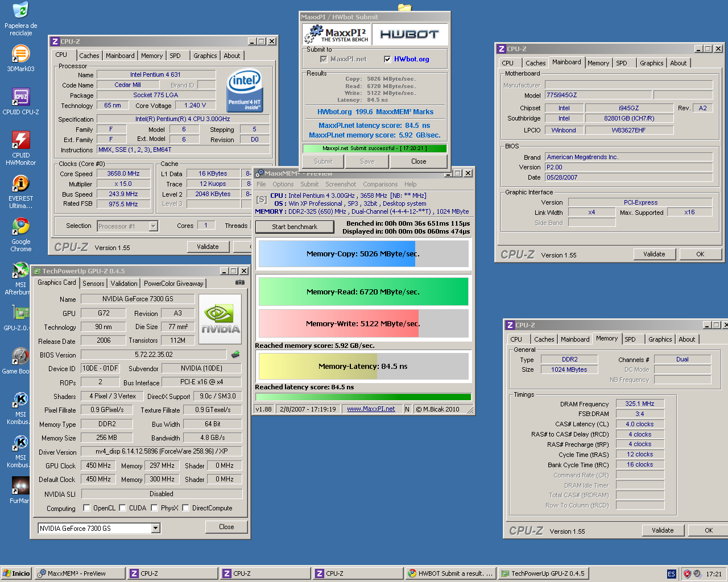728x582 pixels.
Task: Click the NVIDIA logo in GPU-Z
Action: (x=220, y=319)
